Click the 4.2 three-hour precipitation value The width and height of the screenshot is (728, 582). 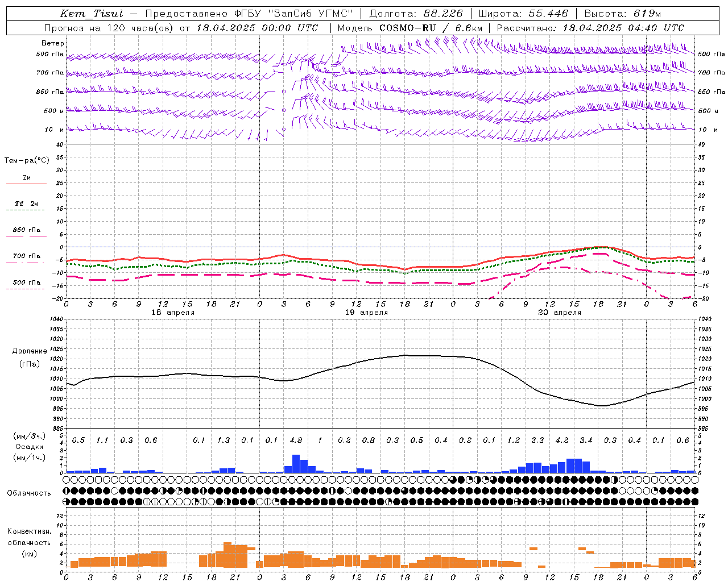coord(562,440)
